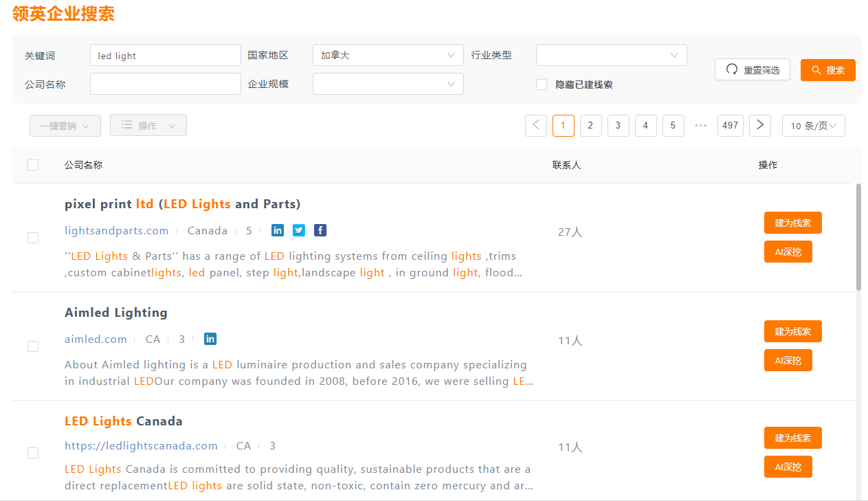Select checkbox for LED Lights Canada row
The height and width of the screenshot is (501, 868).
click(33, 453)
